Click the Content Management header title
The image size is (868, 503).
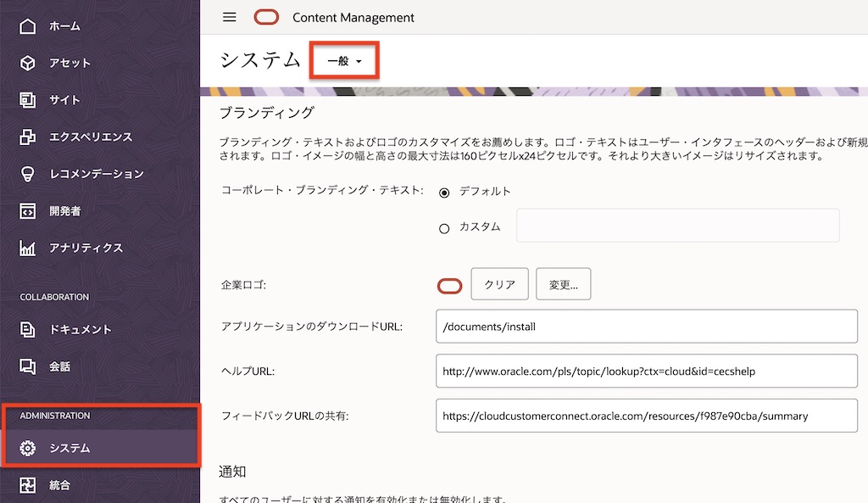pos(353,17)
